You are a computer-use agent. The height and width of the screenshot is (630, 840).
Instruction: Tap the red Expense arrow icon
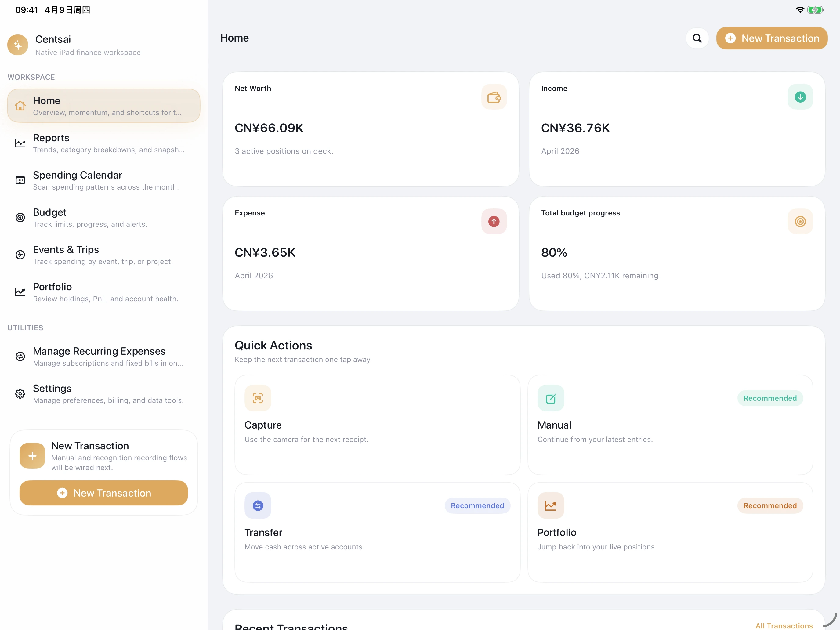tap(494, 221)
